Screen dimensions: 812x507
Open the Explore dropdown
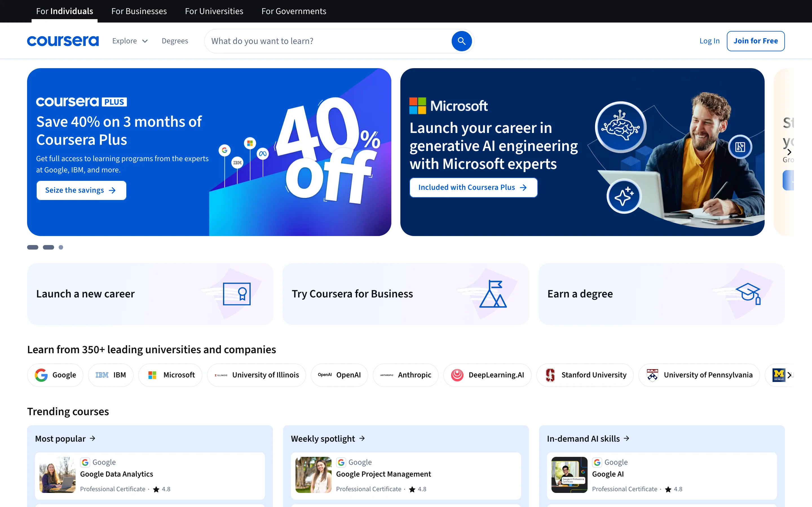point(130,41)
